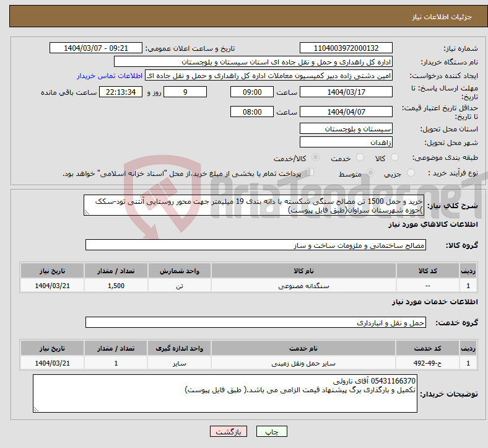Click the اطلاعات کالاهای مورد نیاز heading

tap(433, 224)
